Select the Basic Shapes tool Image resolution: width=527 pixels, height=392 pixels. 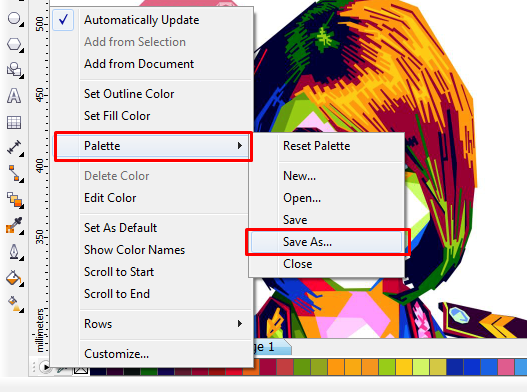[x=14, y=70]
